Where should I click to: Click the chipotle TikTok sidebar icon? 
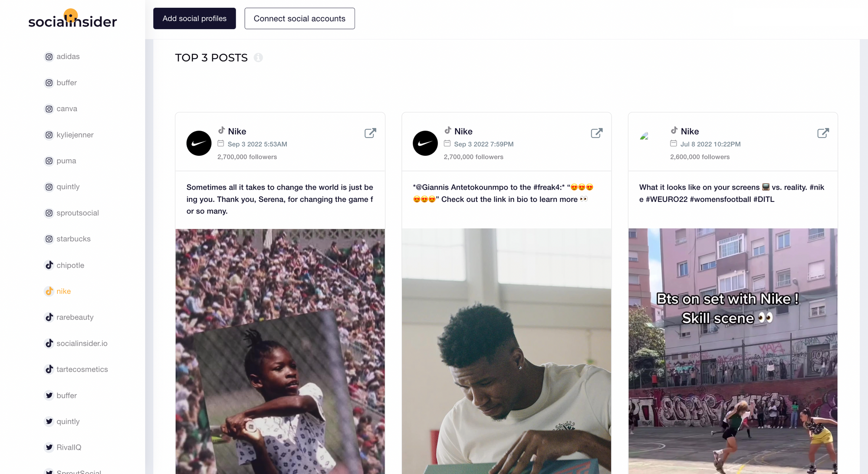(x=49, y=265)
